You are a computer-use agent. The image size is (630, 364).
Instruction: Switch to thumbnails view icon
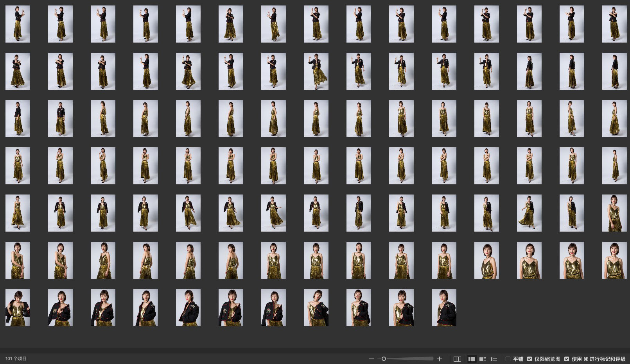click(472, 359)
